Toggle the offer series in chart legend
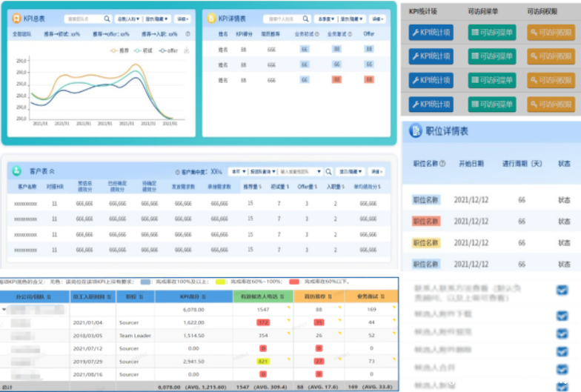The width and height of the screenshot is (581, 392). point(167,50)
